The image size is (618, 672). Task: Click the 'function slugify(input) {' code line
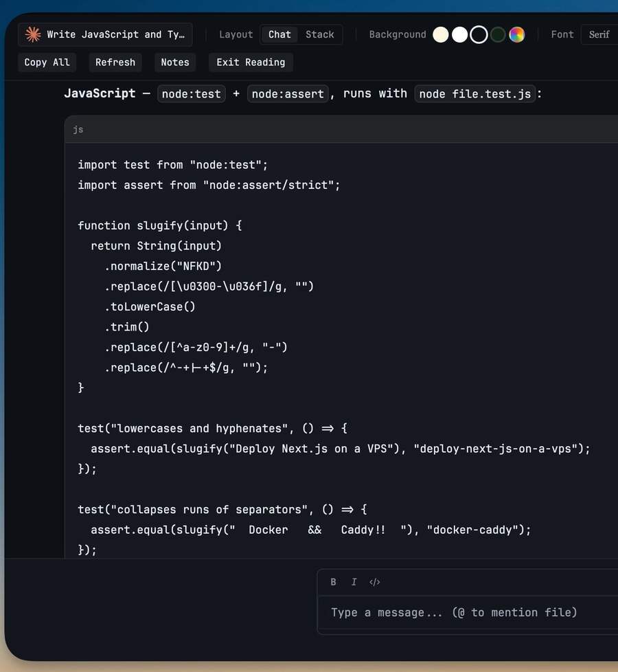pyautogui.click(x=160, y=225)
